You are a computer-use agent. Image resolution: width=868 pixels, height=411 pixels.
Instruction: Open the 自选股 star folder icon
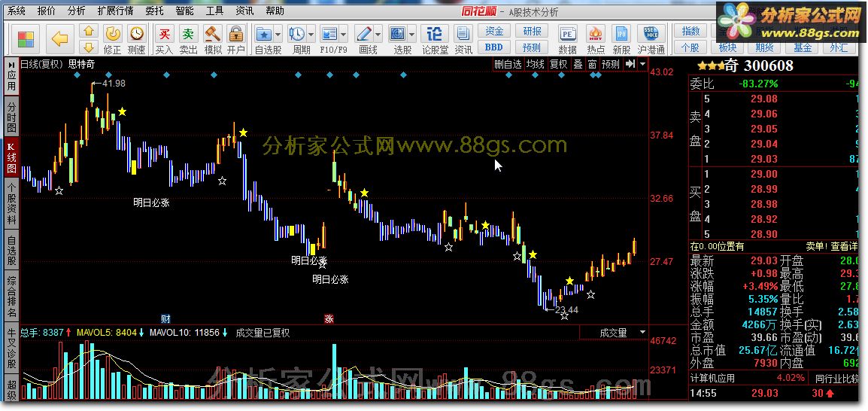click(263, 34)
